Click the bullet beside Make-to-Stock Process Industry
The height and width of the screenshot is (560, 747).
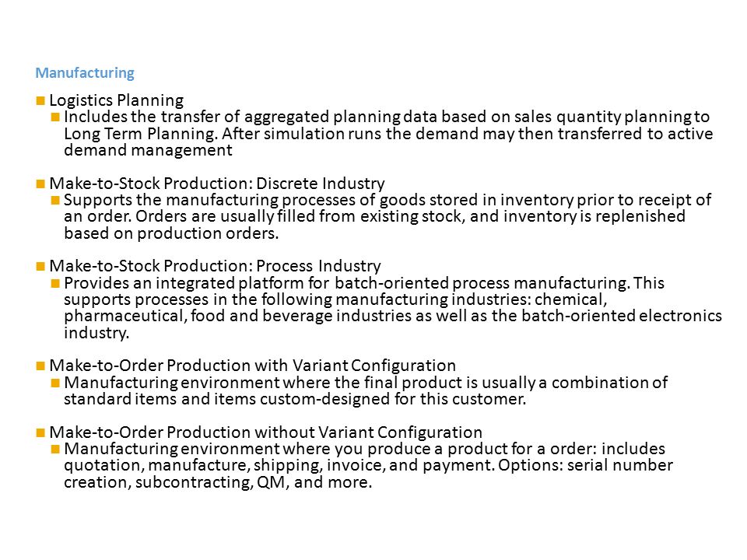(40, 266)
